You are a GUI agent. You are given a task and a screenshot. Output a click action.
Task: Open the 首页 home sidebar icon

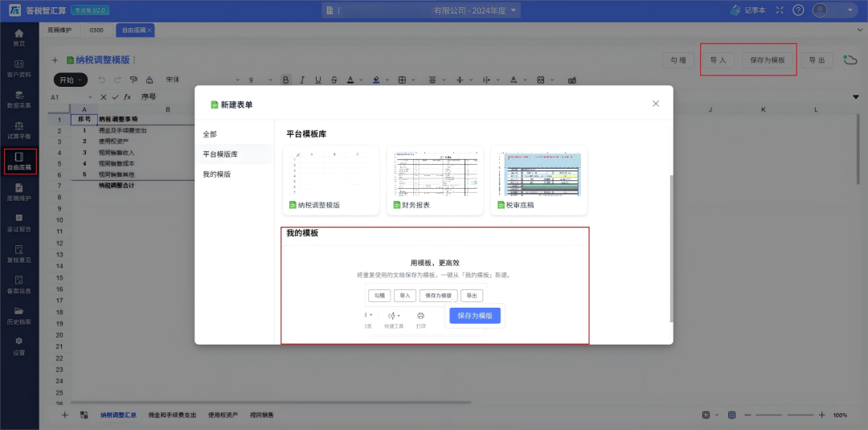[18, 38]
